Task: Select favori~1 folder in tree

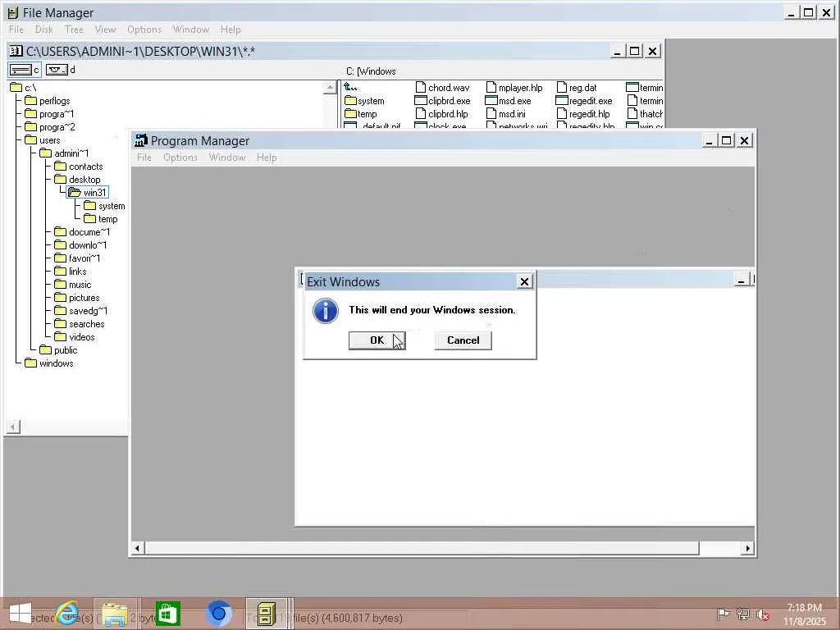Action: (77, 258)
